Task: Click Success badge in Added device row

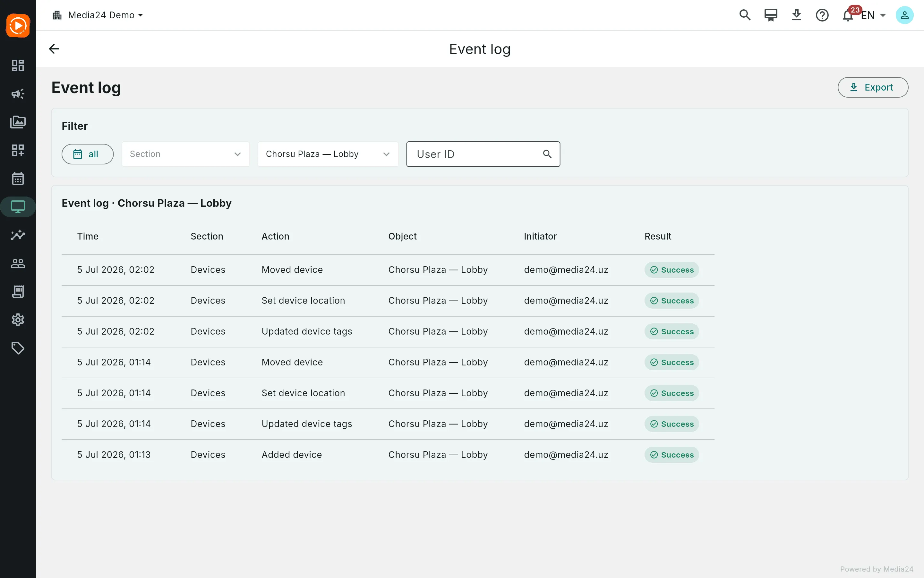Action: pyautogui.click(x=672, y=454)
